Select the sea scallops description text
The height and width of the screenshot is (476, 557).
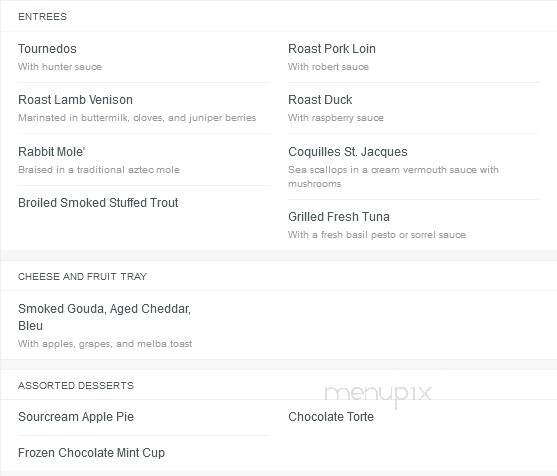point(393,177)
